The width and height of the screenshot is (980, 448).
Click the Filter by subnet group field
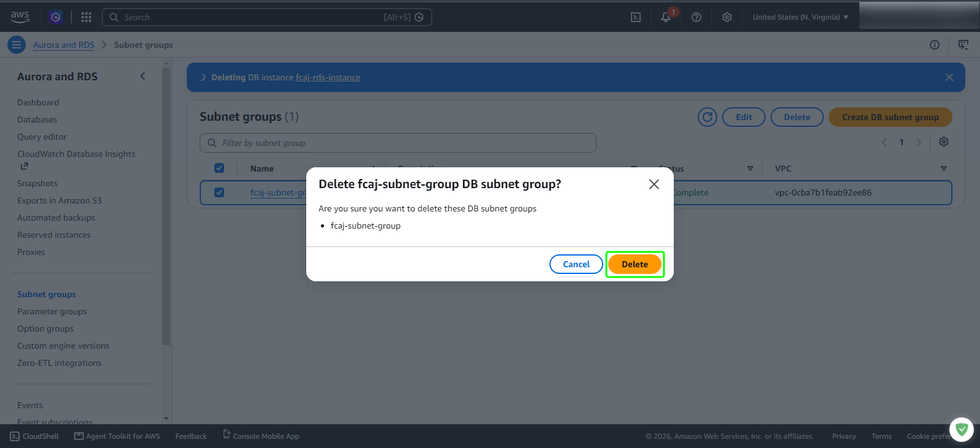[398, 143]
